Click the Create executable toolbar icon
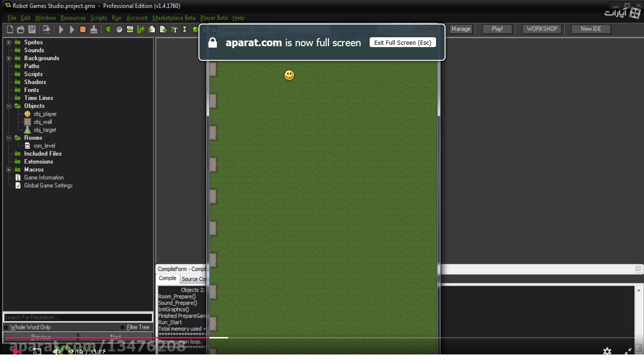Viewport: 644px width, 362px height. point(46,29)
